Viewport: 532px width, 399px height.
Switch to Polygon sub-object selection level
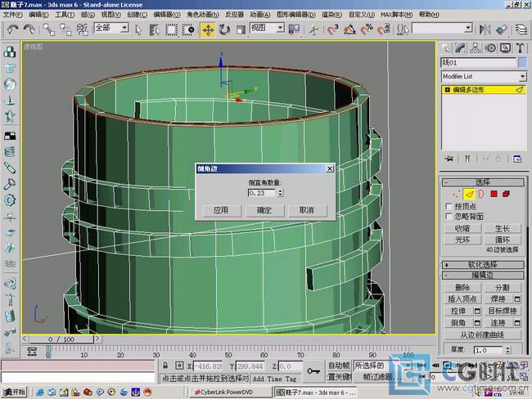[494, 194]
